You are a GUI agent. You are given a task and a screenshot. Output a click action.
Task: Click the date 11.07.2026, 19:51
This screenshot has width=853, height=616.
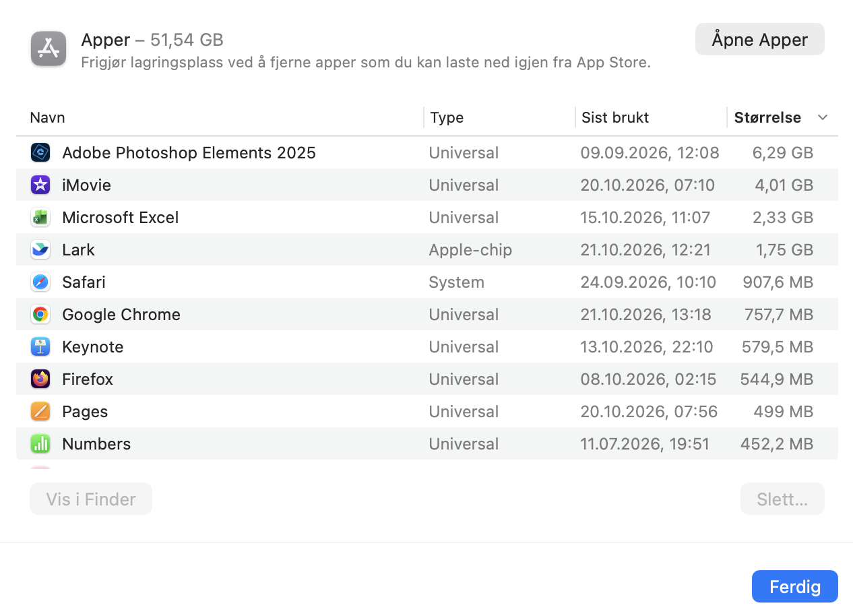(645, 444)
